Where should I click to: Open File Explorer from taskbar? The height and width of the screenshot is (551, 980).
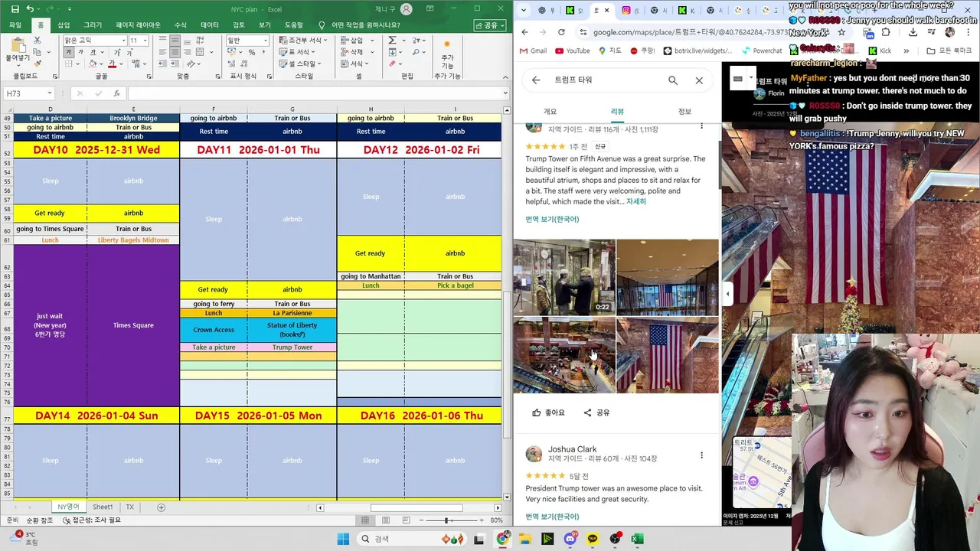tap(524, 539)
